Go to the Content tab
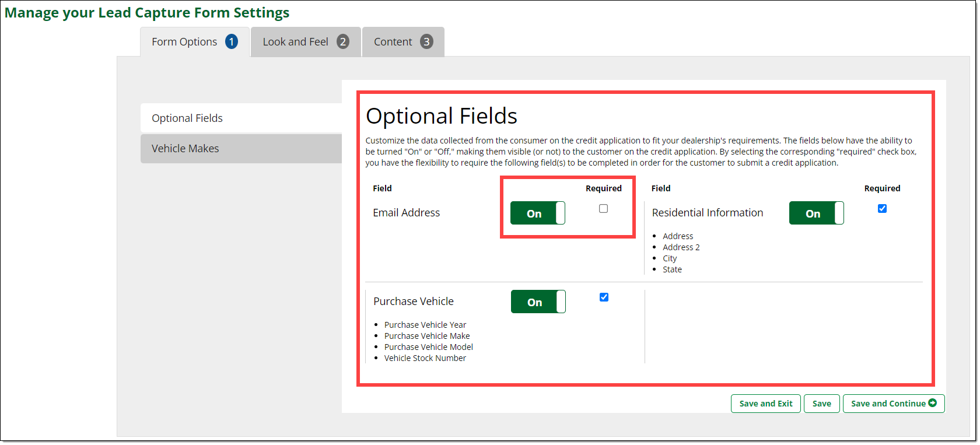This screenshot has height=445, width=980. point(393,42)
